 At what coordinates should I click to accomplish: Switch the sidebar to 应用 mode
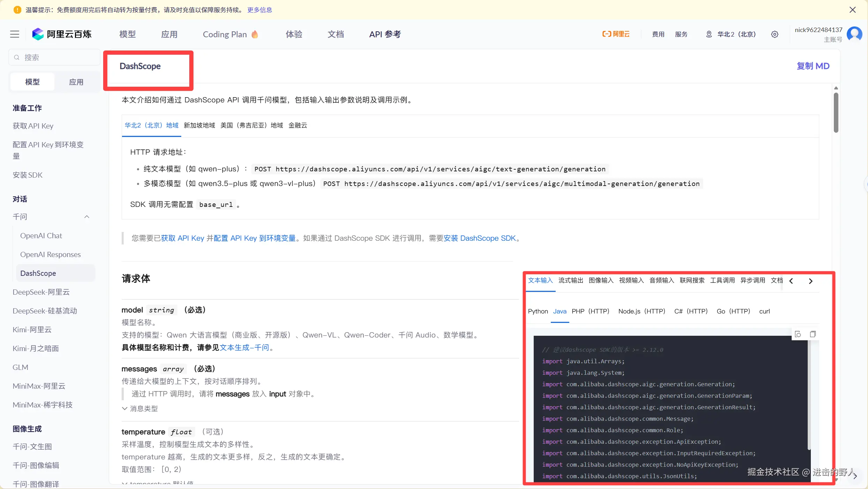coord(76,82)
